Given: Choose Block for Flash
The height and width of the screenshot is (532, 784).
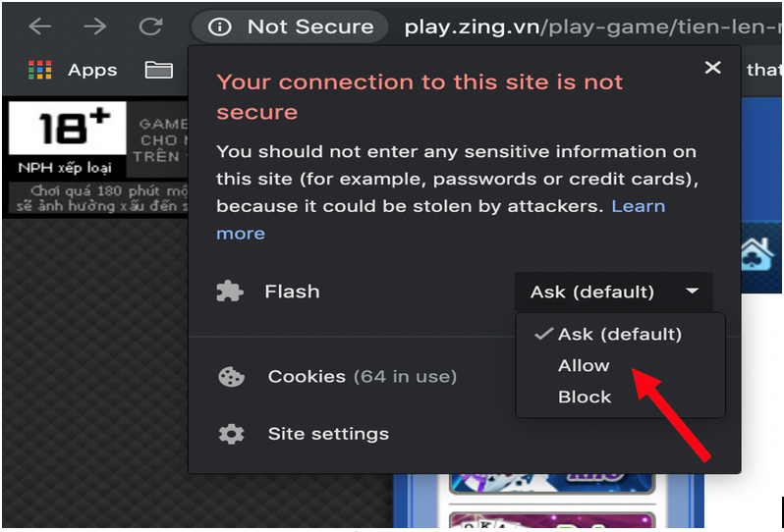Looking at the screenshot, I should [x=585, y=398].
